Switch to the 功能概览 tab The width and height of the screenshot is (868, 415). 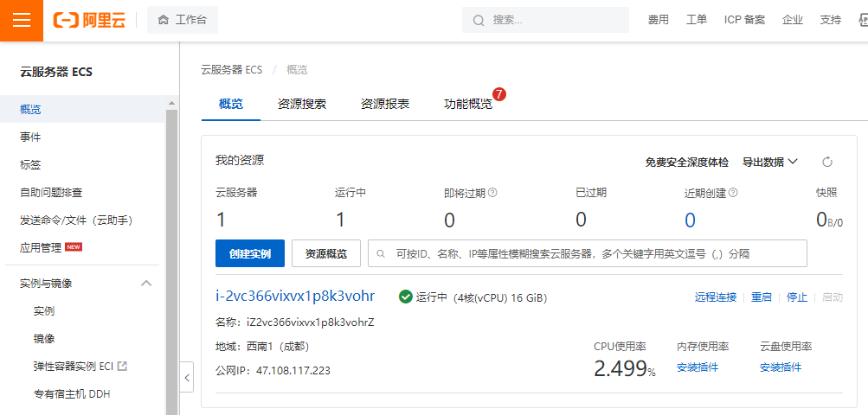[468, 104]
